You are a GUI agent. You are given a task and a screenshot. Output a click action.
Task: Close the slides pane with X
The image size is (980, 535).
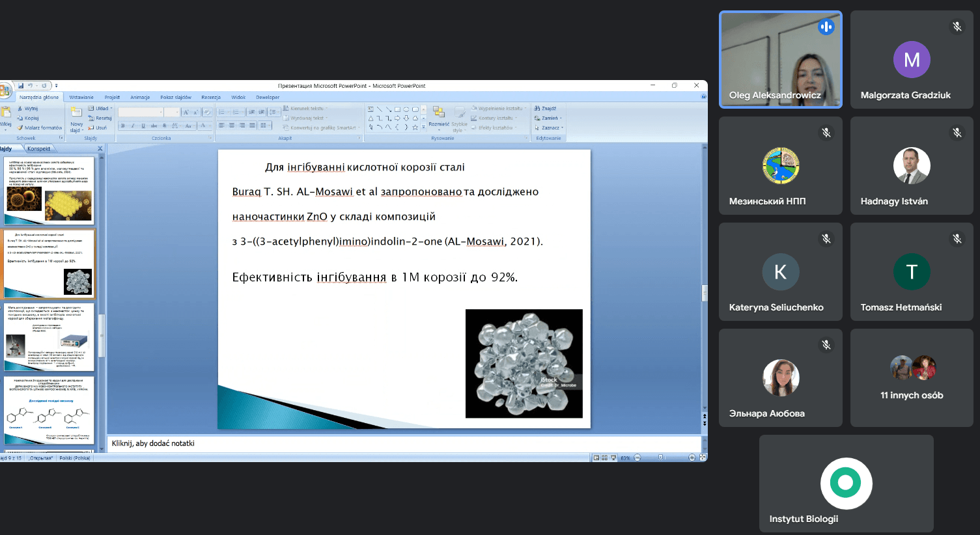pyautogui.click(x=100, y=148)
